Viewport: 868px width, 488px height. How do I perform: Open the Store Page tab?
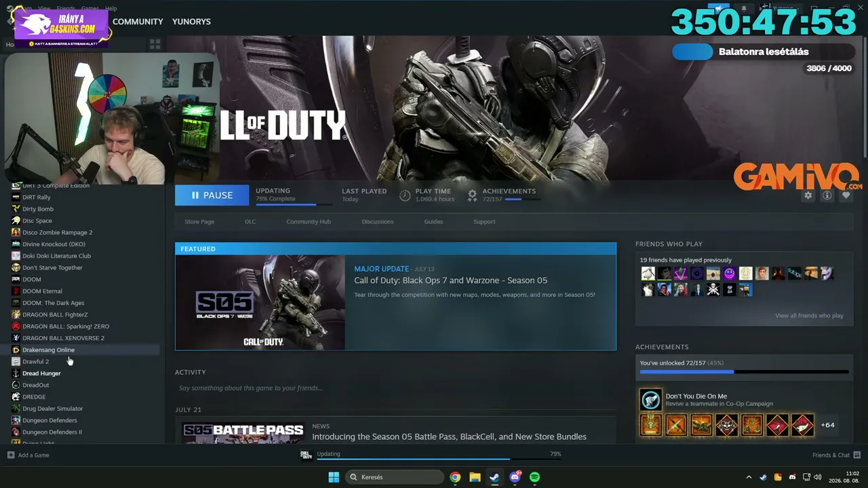pyautogui.click(x=199, y=222)
